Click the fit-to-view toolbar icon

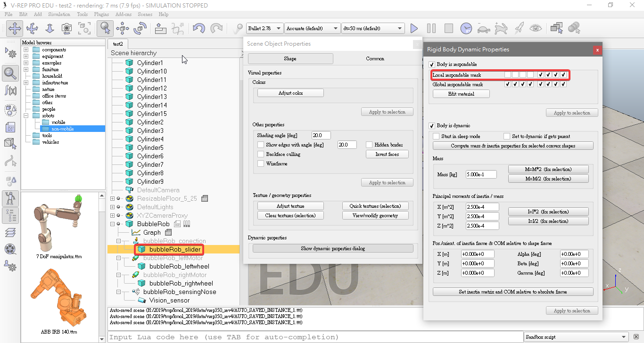84,28
